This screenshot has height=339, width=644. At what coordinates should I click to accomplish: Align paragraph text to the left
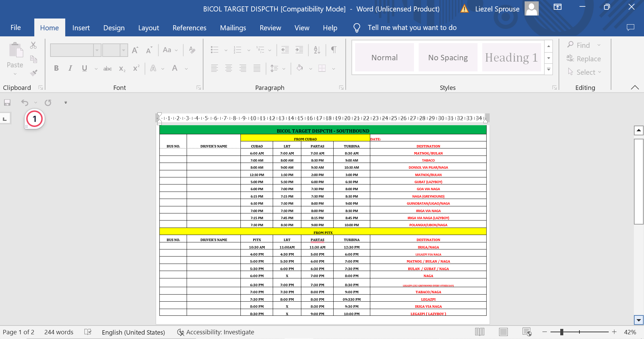[215, 68]
